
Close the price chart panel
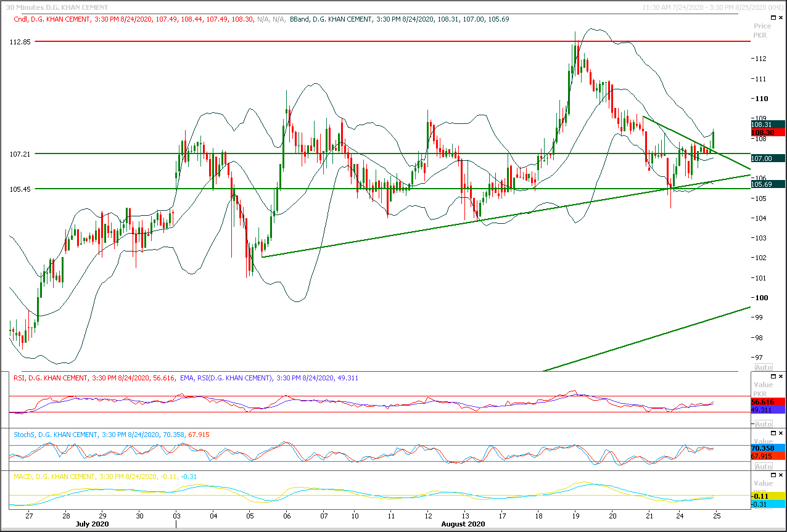click(781, 18)
